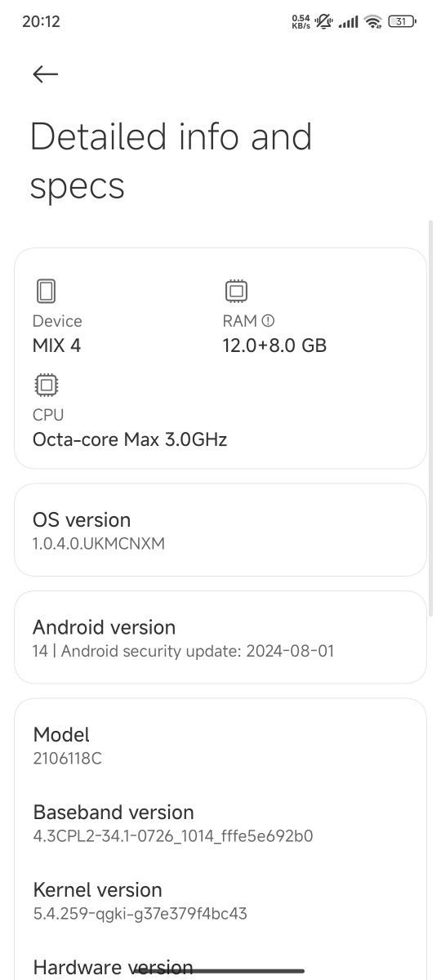Tap the 12.0+8.0 GB RAM value
The image size is (441, 980).
[x=274, y=345]
